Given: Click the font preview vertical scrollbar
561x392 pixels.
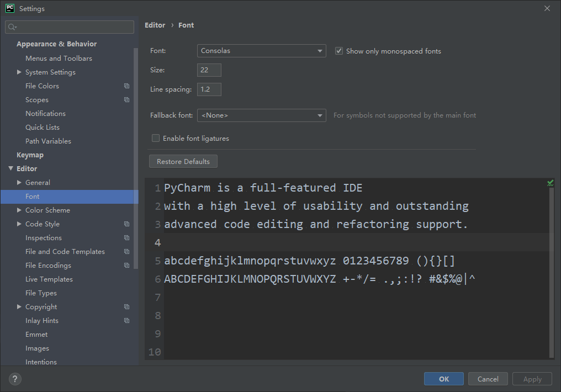Looking at the screenshot, I should tap(552, 272).
